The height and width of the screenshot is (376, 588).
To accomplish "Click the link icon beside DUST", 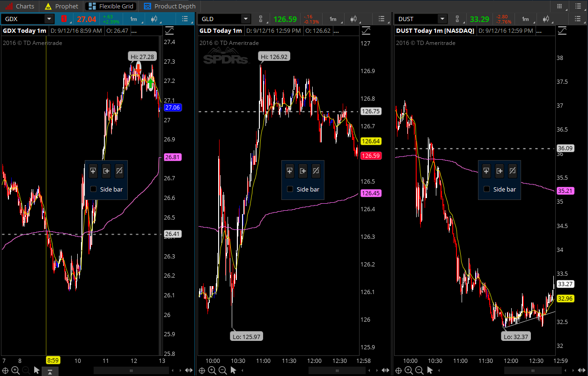I will point(457,19).
